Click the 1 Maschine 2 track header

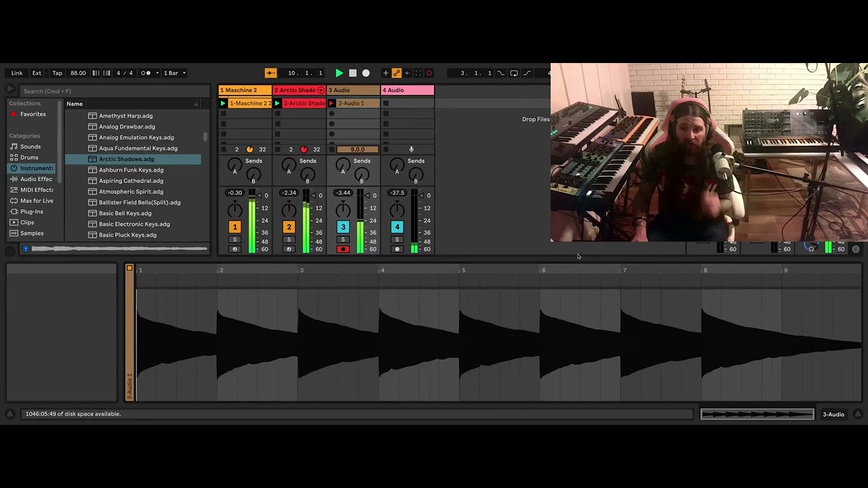245,90
